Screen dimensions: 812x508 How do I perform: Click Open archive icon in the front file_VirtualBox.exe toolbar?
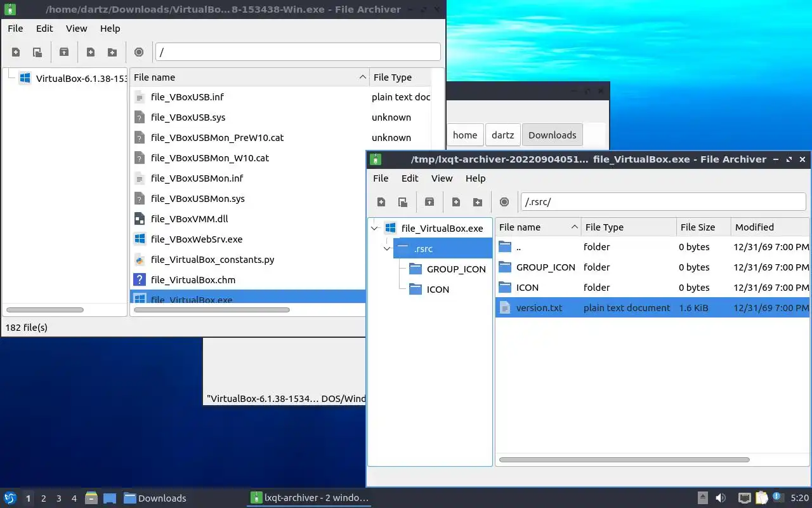pyautogui.click(x=403, y=202)
